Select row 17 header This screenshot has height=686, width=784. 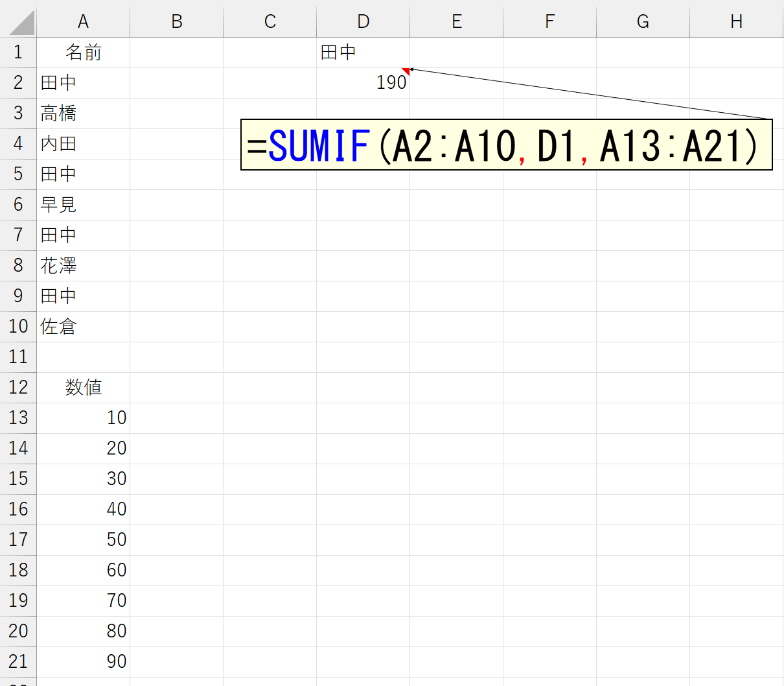click(x=18, y=540)
